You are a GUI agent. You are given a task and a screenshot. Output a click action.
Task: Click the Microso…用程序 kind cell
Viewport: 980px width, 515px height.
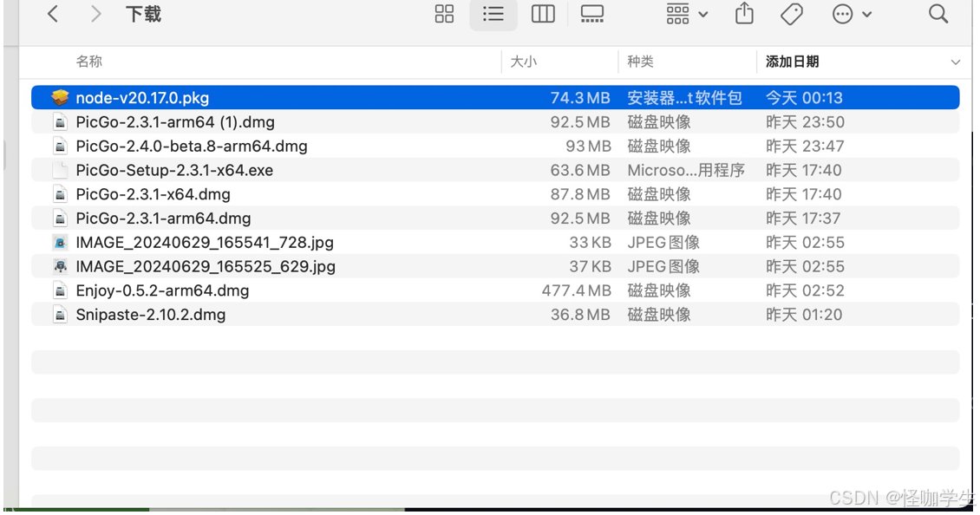686,170
